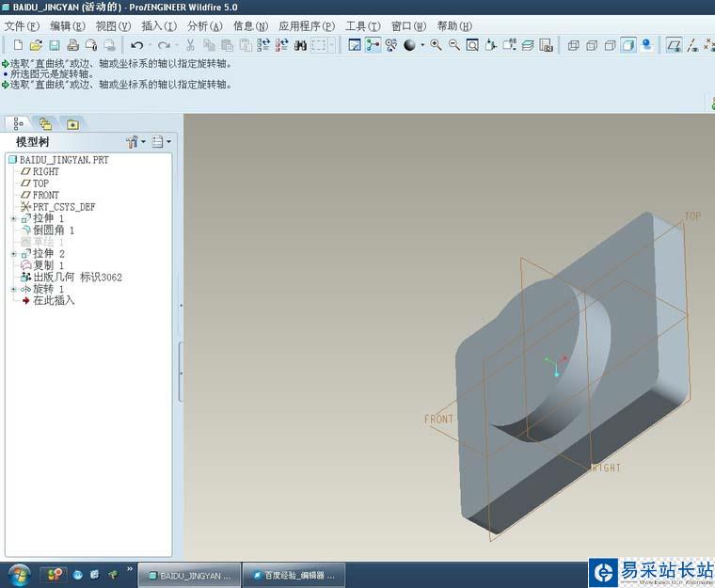The width and height of the screenshot is (715, 588).
Task: Switch to the folder browser tab
Action: point(44,124)
